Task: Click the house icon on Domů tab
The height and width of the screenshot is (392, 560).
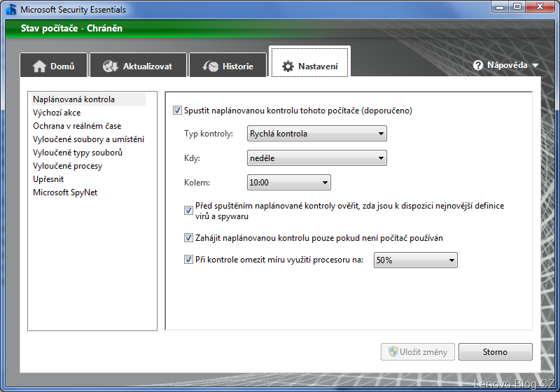Action: 40,66
